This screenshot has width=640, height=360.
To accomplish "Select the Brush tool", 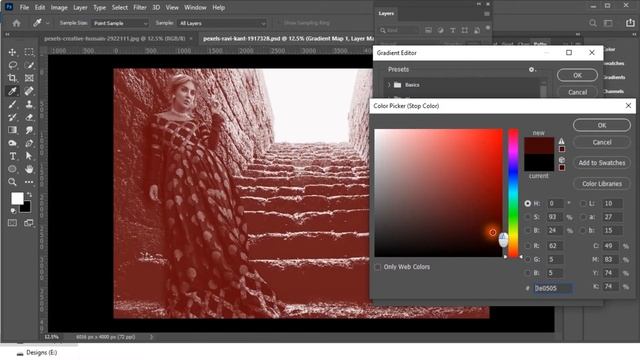I will (x=12, y=104).
